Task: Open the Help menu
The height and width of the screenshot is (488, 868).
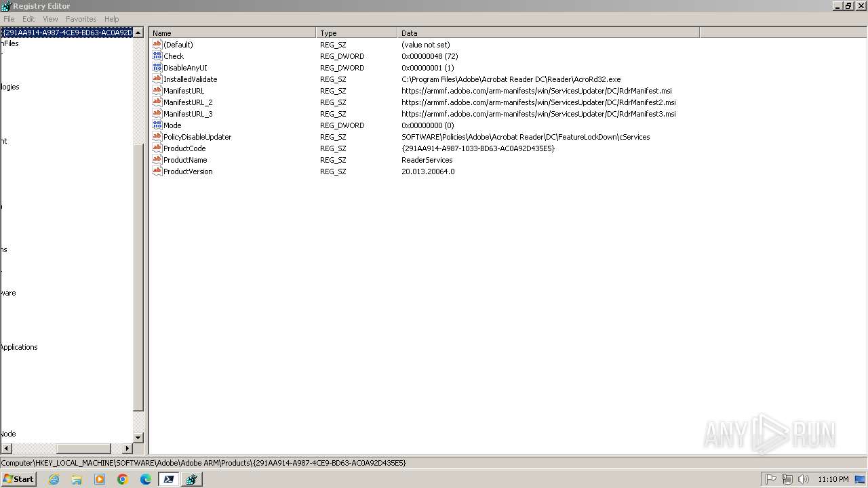Action: point(112,19)
